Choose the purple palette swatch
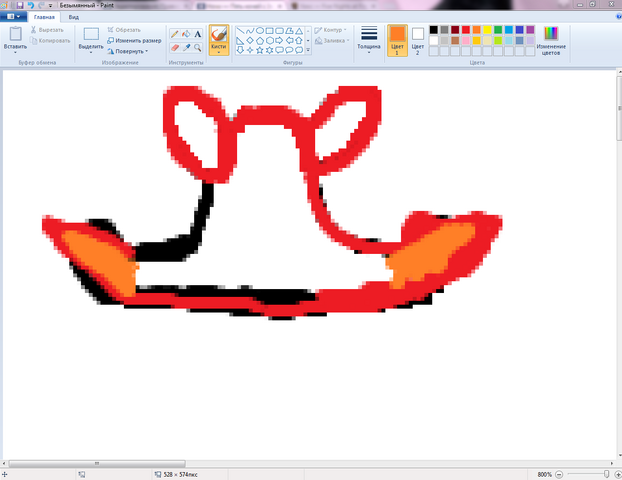The width and height of the screenshot is (622, 480). (x=530, y=30)
